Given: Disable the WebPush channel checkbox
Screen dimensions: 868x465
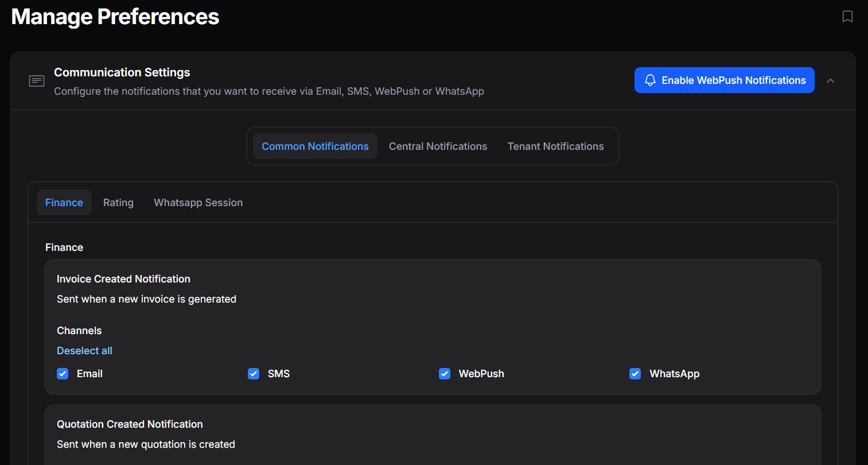Looking at the screenshot, I should click(x=445, y=374).
